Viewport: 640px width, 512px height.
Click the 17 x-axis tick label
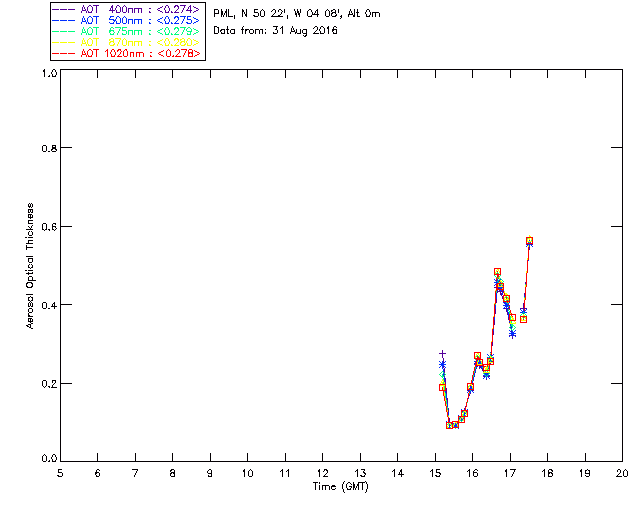(x=510, y=473)
